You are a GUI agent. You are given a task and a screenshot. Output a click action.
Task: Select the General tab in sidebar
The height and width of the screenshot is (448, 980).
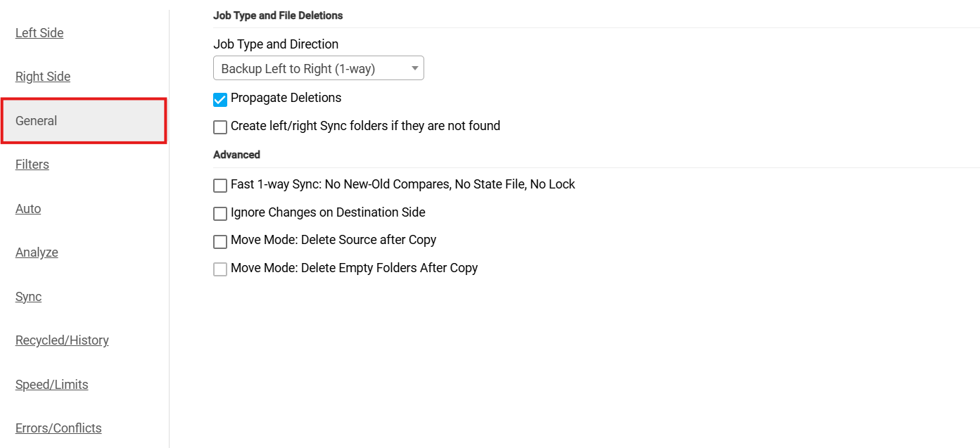[37, 121]
